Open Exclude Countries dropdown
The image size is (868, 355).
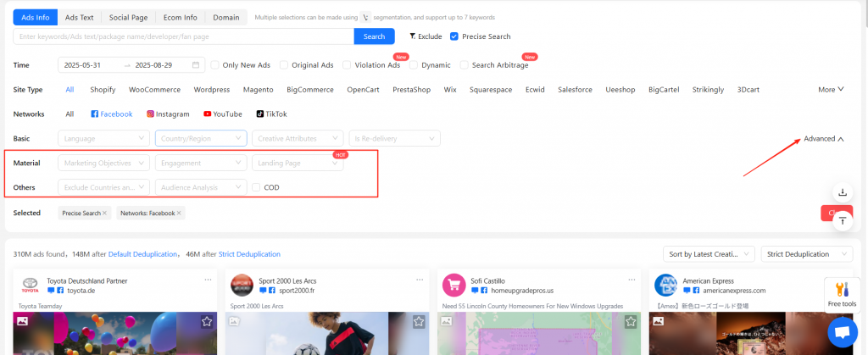tap(103, 187)
